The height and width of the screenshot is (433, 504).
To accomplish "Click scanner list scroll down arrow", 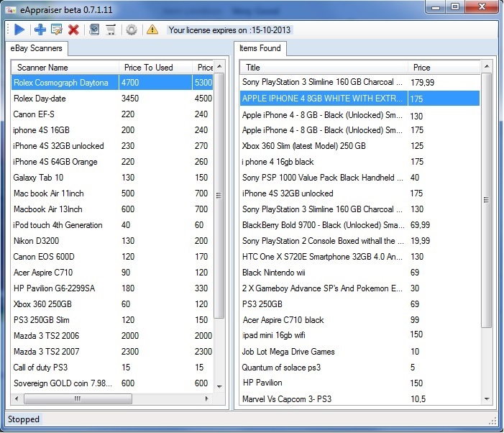I will click(219, 386).
